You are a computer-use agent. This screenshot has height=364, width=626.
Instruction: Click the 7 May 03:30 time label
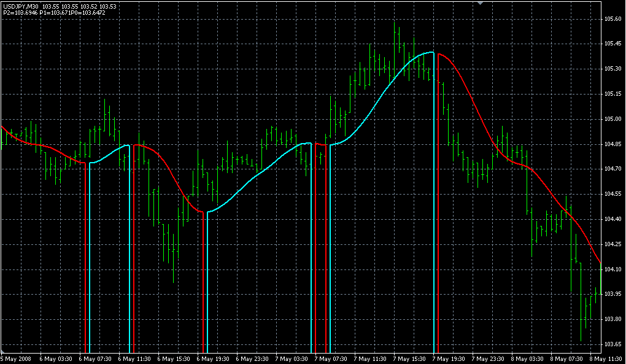coord(292,358)
